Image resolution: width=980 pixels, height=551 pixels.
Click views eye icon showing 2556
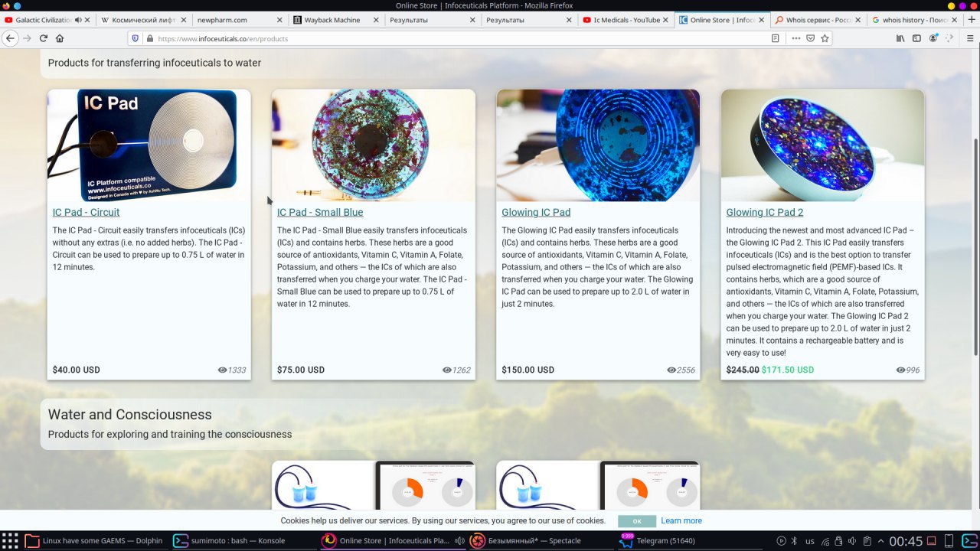tap(671, 370)
